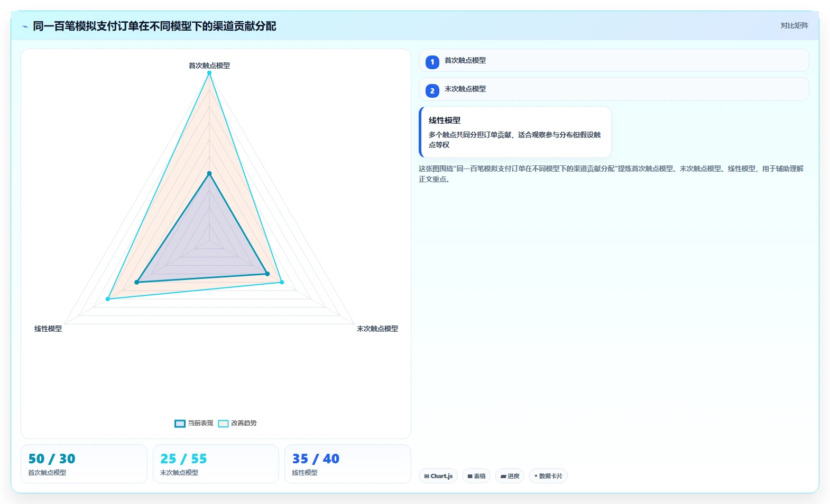Click the summary paragraph starting 这张图围绕
The height and width of the screenshot is (504, 830).
611,174
